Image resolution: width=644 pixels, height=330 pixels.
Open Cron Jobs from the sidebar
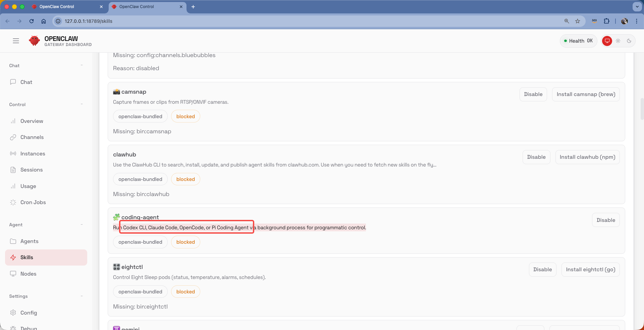point(33,202)
